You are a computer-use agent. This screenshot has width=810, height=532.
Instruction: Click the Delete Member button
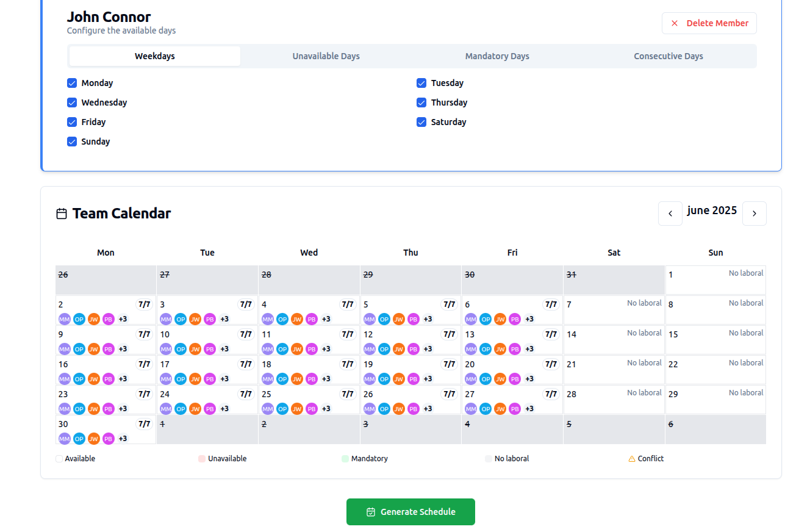(709, 23)
